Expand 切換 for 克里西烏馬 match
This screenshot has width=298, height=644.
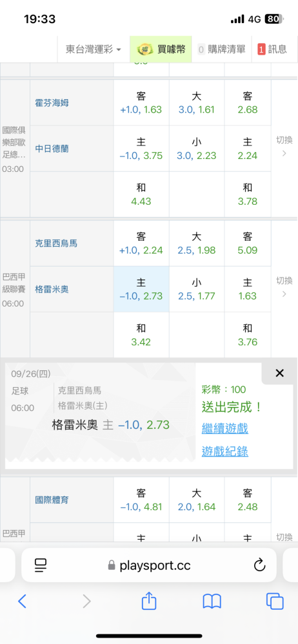tap(284, 287)
